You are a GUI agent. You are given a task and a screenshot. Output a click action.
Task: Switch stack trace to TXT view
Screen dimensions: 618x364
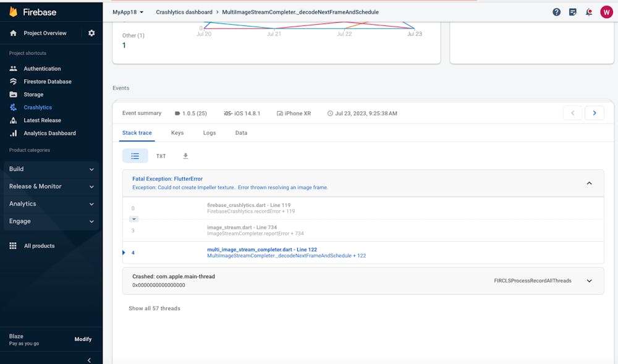(x=161, y=156)
